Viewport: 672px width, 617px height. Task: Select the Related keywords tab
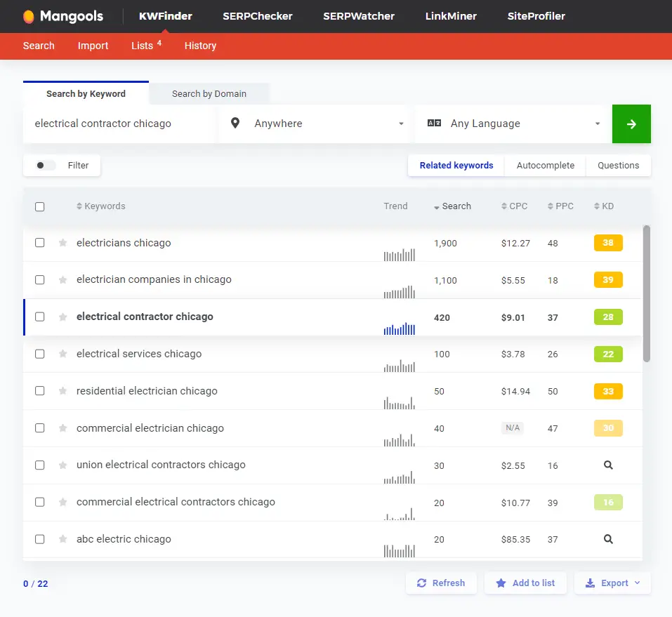[x=456, y=166]
